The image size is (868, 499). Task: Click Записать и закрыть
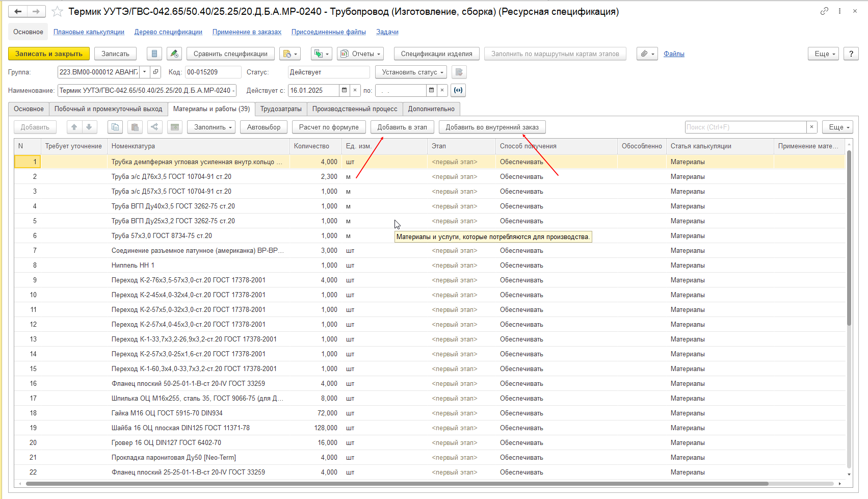tap(49, 54)
